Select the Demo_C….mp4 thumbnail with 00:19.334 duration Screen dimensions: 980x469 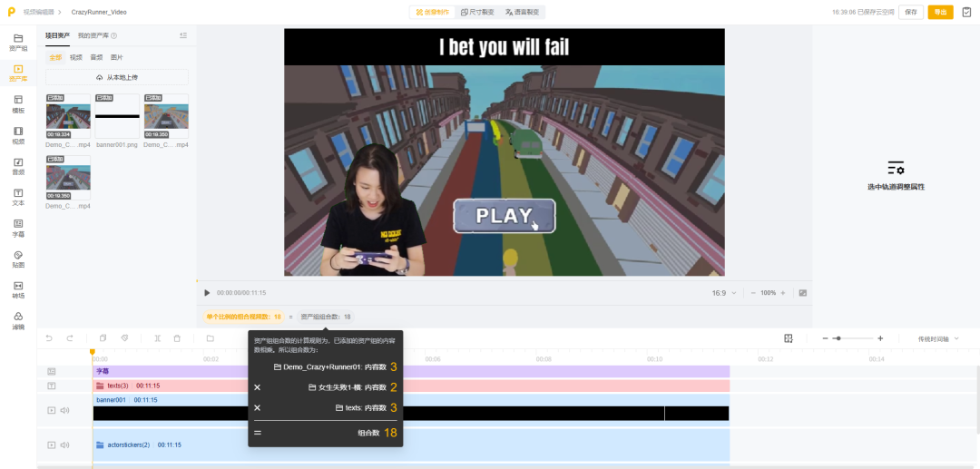(68, 116)
